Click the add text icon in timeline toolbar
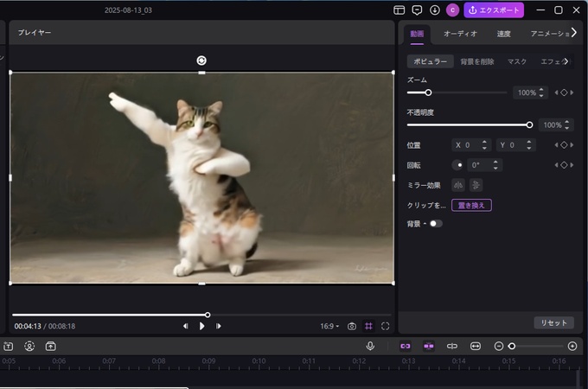The image size is (588, 389). [x=9, y=347]
